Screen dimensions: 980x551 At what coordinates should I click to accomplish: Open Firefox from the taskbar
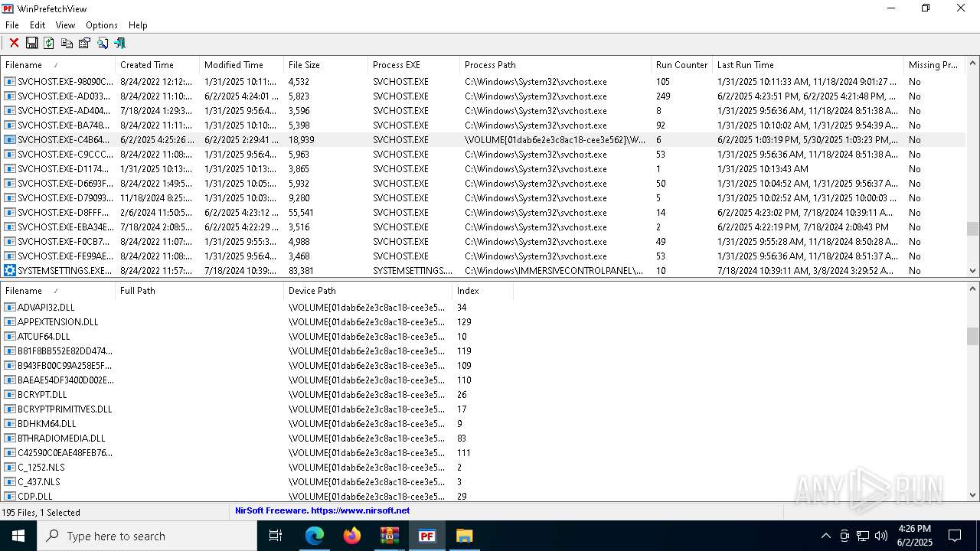tap(352, 536)
